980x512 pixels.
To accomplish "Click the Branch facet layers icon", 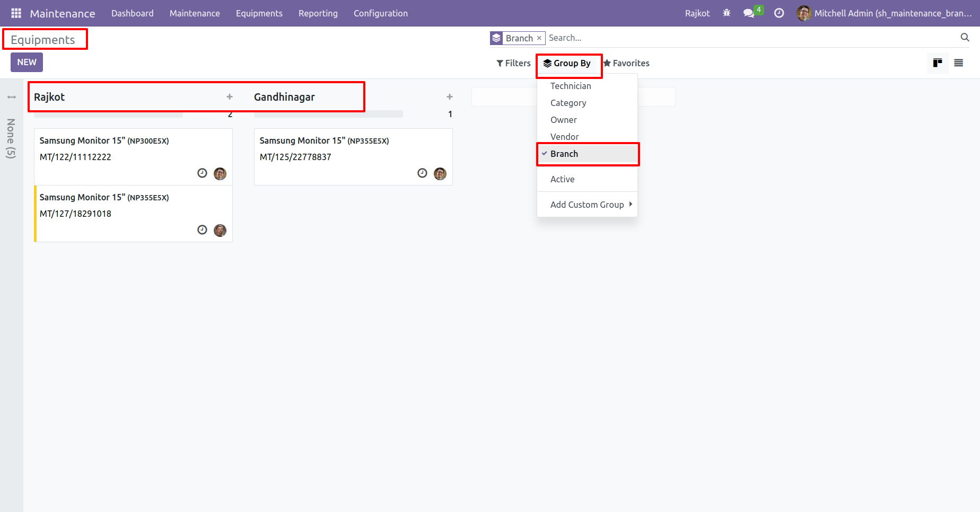I will 496,38.
